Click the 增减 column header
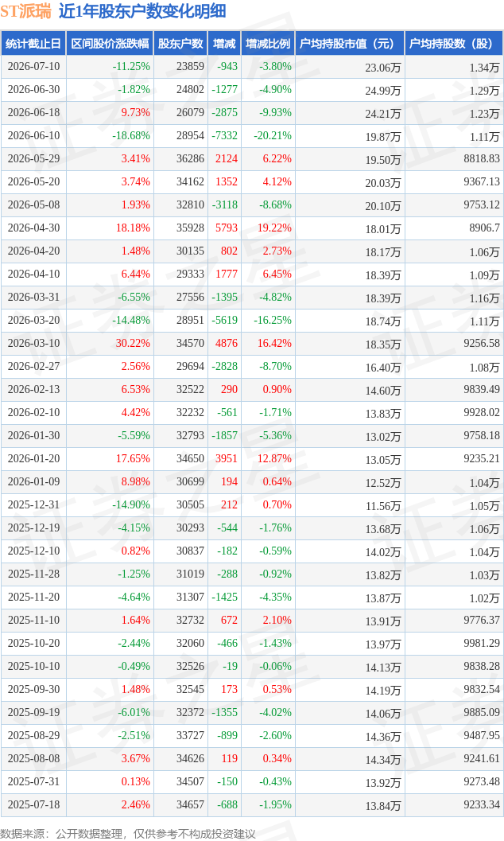The width and height of the screenshot is (504, 841). pyautogui.click(x=224, y=44)
